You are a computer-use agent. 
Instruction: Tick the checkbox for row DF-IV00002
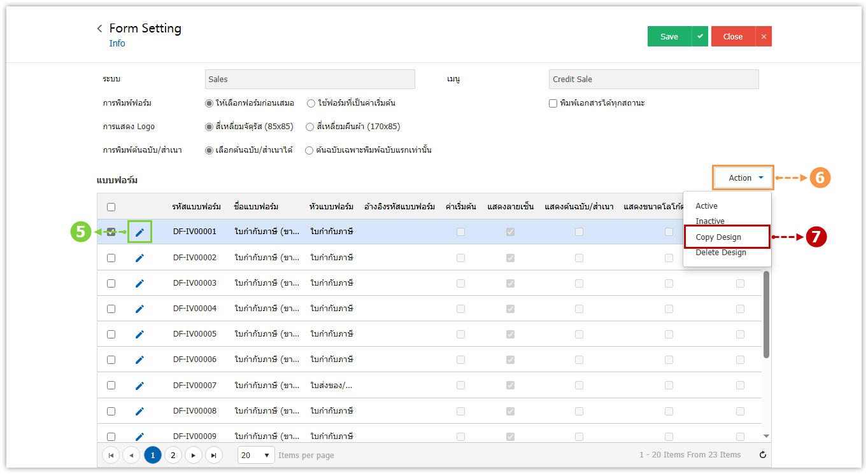tap(111, 258)
